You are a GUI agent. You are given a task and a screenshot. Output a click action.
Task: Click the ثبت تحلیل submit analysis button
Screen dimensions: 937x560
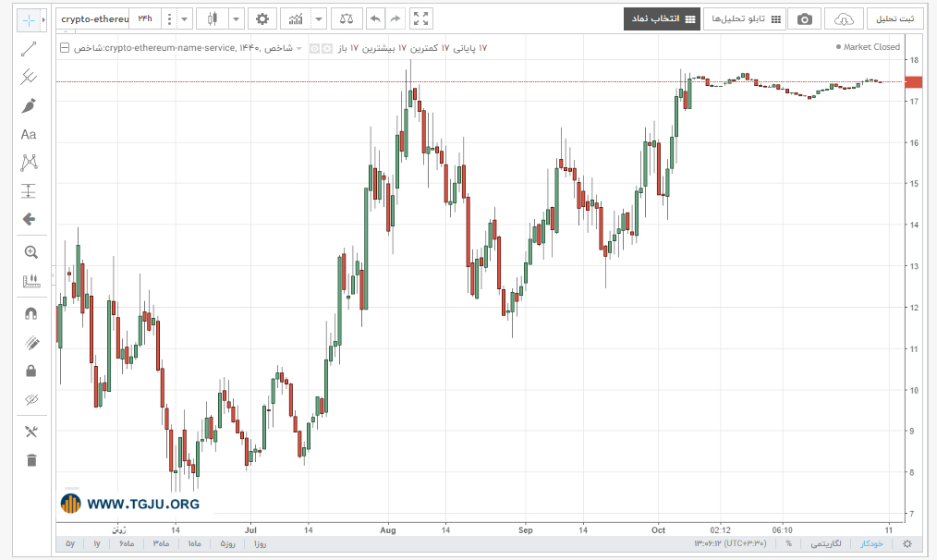pyautogui.click(x=894, y=19)
